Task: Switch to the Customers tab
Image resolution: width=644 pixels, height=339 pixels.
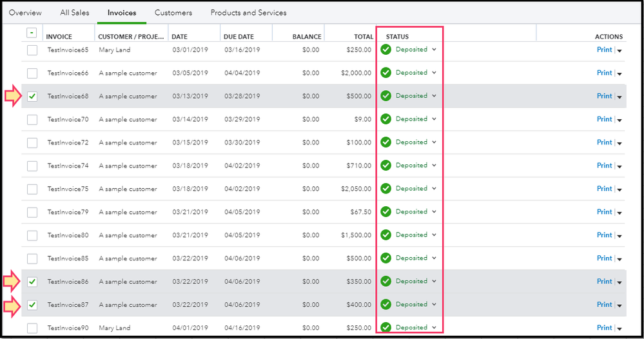Action: [173, 13]
